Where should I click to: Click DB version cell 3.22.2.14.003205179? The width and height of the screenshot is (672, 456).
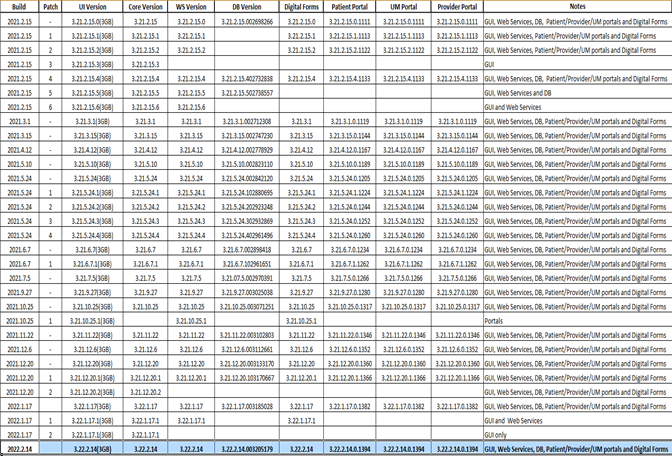point(247,451)
